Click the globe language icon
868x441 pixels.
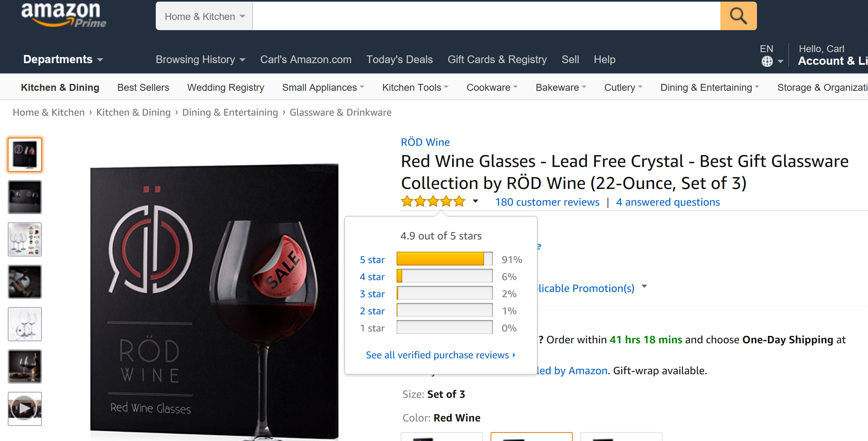tap(767, 61)
